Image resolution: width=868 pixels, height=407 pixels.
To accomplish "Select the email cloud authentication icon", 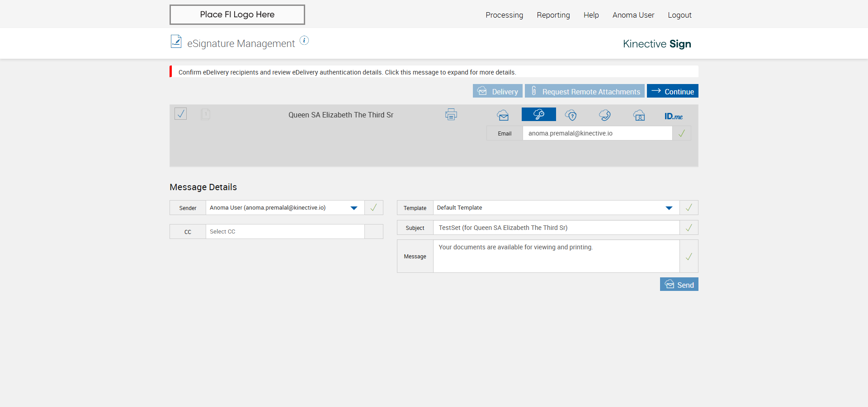I will coord(503,115).
